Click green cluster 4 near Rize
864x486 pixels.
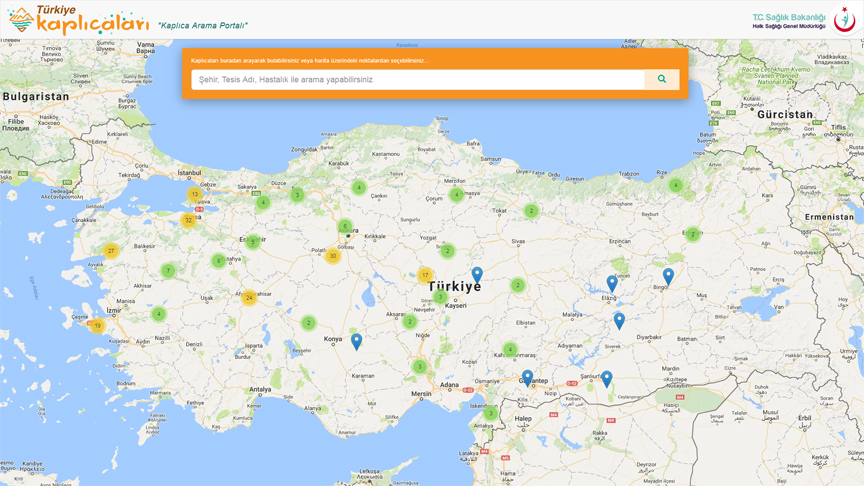pyautogui.click(x=676, y=185)
